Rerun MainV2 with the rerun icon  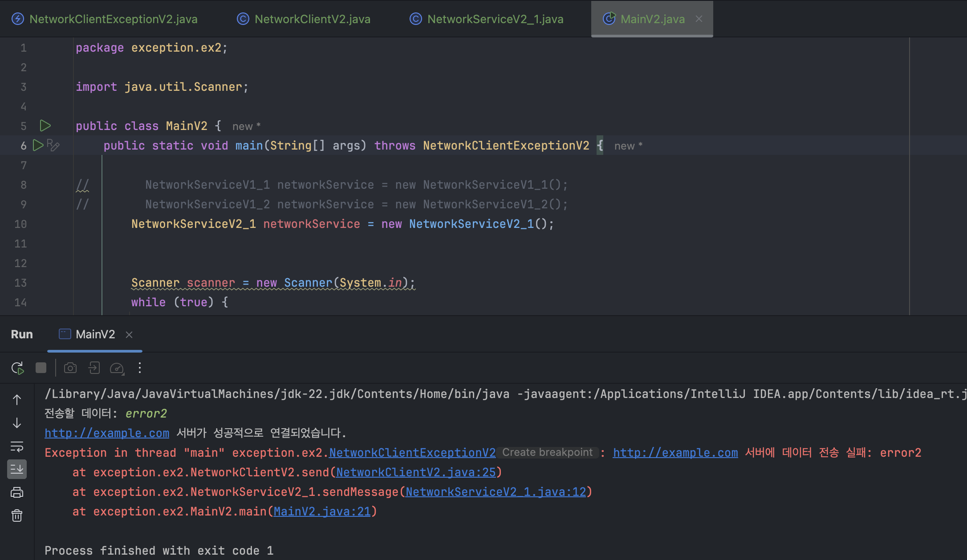(x=17, y=368)
